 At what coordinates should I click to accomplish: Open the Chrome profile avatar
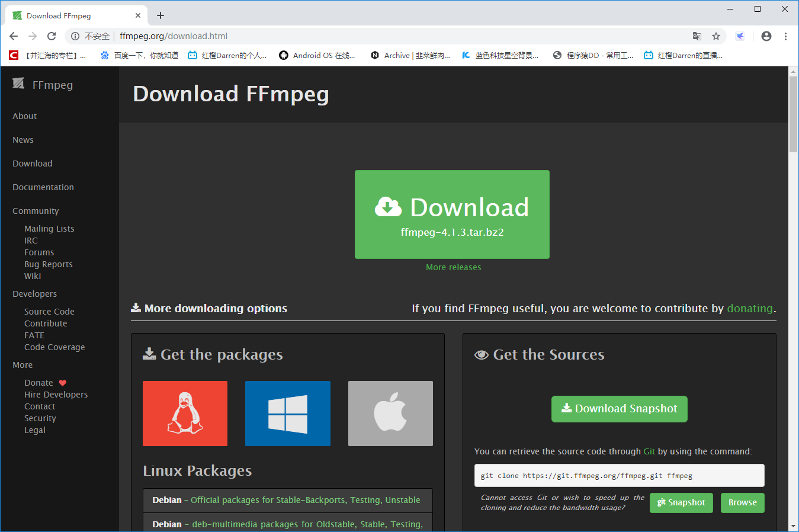766,36
